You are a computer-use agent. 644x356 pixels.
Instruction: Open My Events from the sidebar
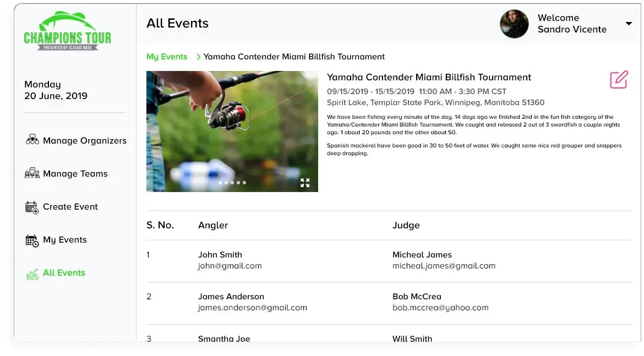tap(65, 240)
